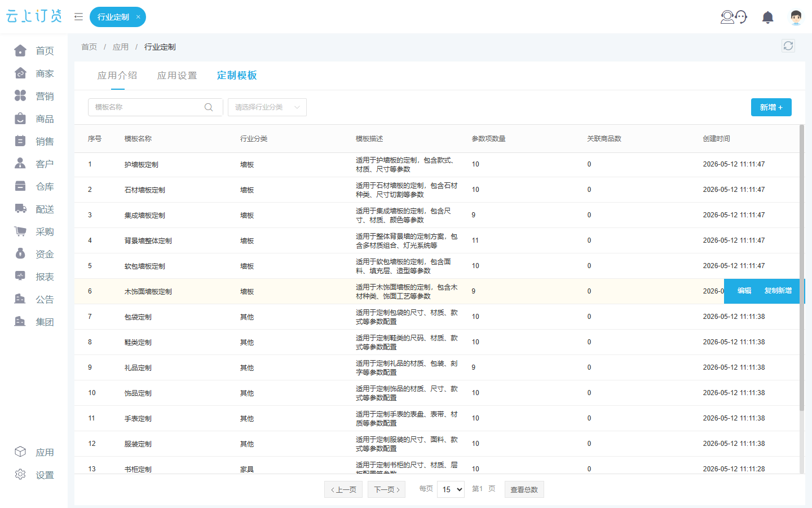Click the 模板描述 column header
Screen dimensions: 812x508
tap(369, 139)
